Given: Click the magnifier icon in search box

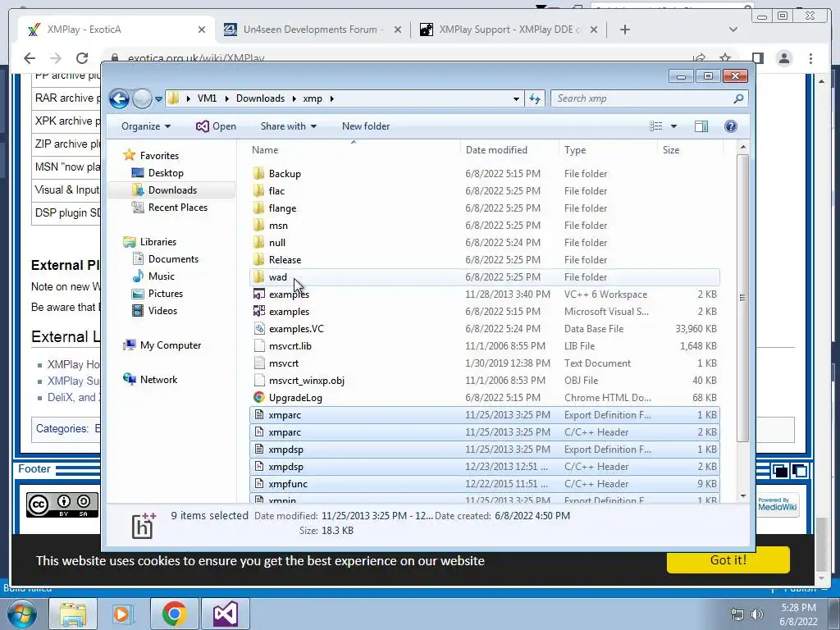Looking at the screenshot, I should pos(739,98).
